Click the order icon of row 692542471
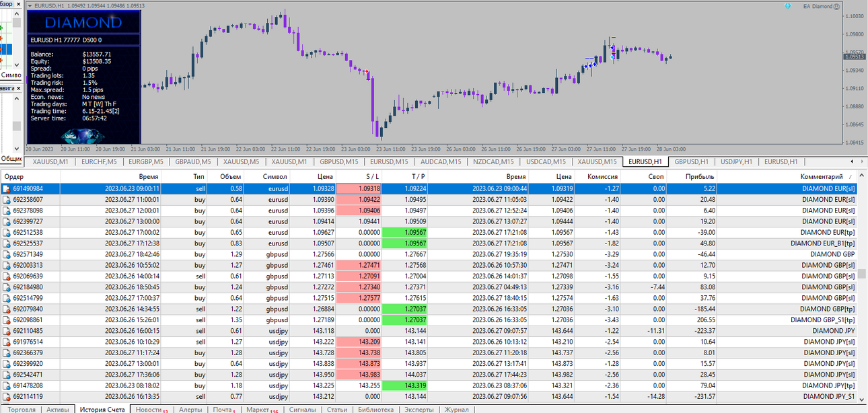 [x=7, y=374]
